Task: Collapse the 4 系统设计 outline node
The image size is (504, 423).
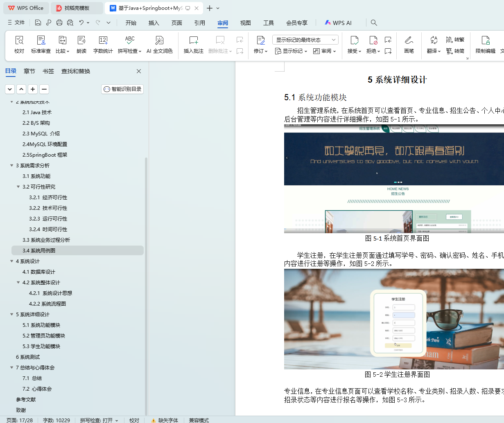Action: [x=12, y=261]
